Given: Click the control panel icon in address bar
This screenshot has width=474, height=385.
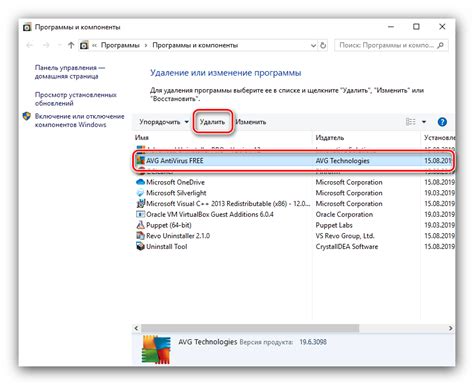Looking at the screenshot, I should tap(84, 45).
